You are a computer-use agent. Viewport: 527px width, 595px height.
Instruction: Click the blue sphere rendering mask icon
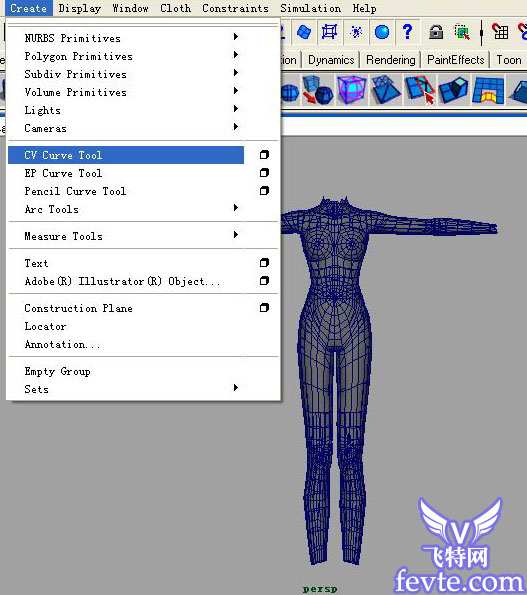(382, 32)
